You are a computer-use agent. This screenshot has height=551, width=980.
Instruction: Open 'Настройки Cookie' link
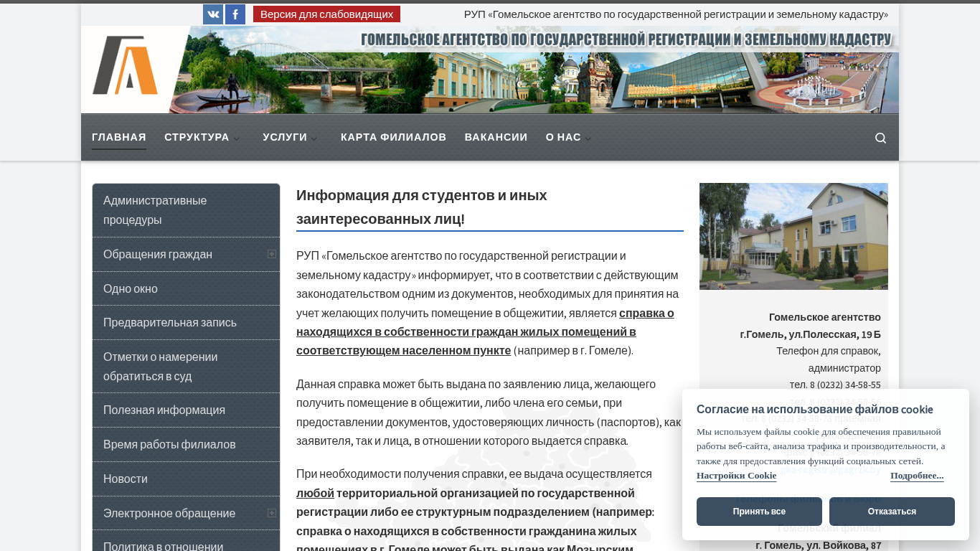click(736, 476)
